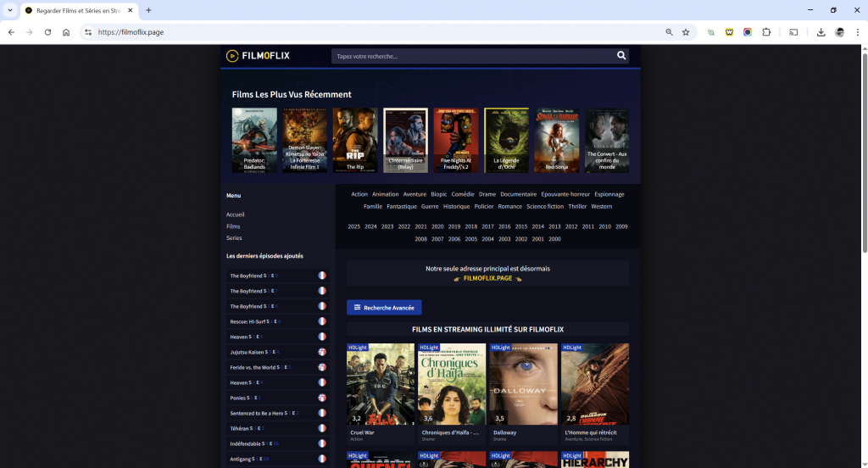The height and width of the screenshot is (468, 868).
Task: Select the Epouvante-horreur genre link
Action: point(565,194)
